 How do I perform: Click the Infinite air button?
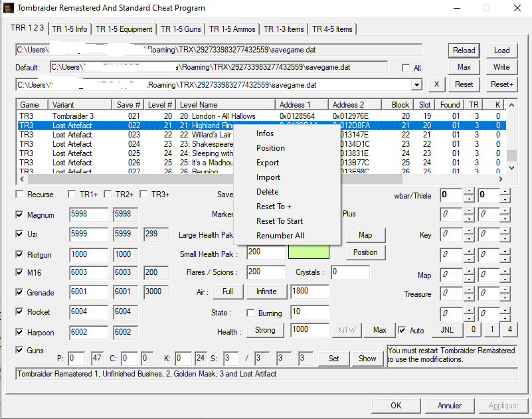tap(266, 292)
